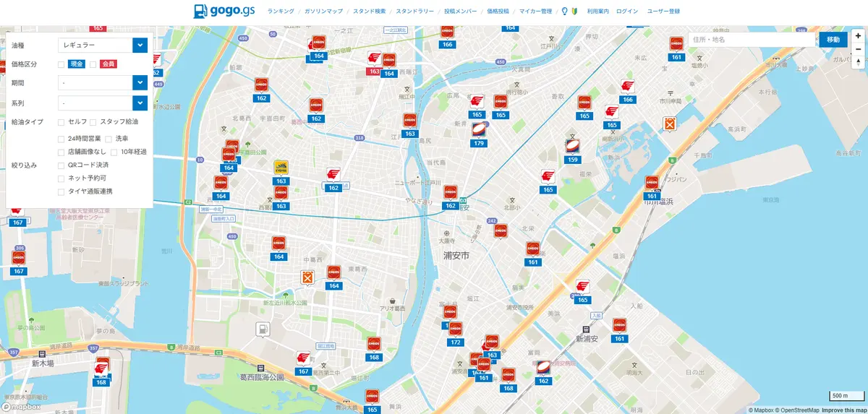The image size is (868, 414).
Task: Open the 系列 dropdown
Action: 103,103
